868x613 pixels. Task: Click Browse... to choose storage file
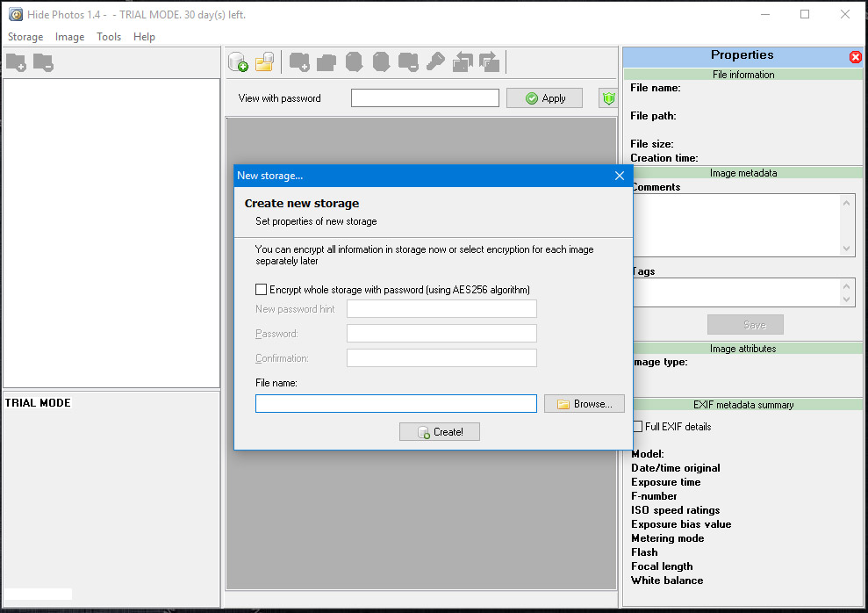point(584,404)
